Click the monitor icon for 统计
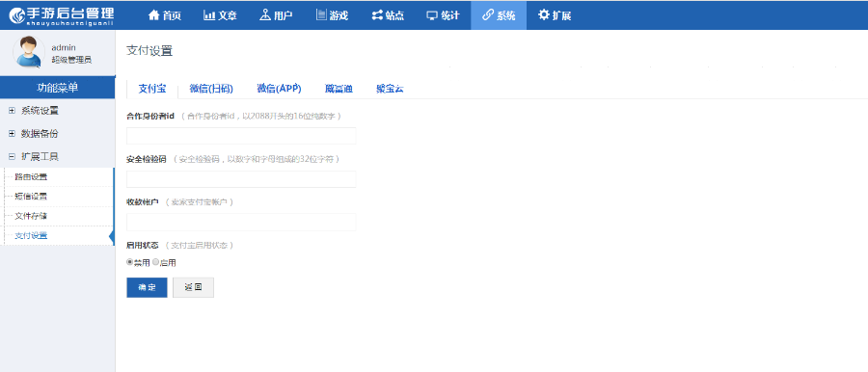 tap(432, 15)
